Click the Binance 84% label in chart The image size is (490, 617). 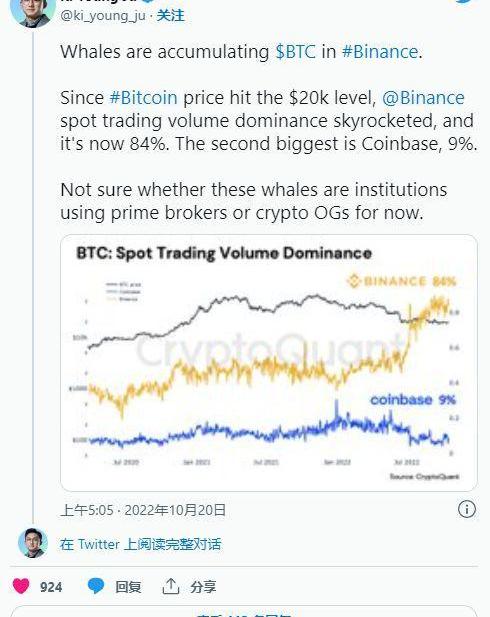(x=401, y=281)
